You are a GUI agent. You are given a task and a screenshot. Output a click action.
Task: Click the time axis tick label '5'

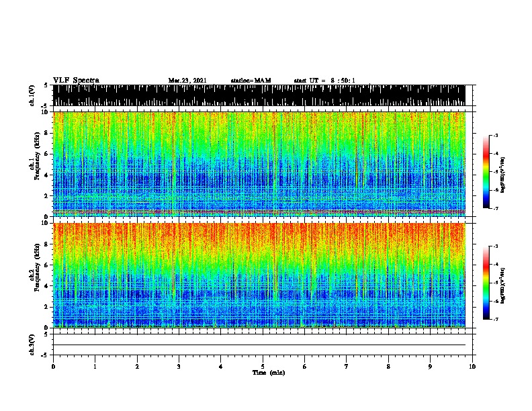coord(263,367)
